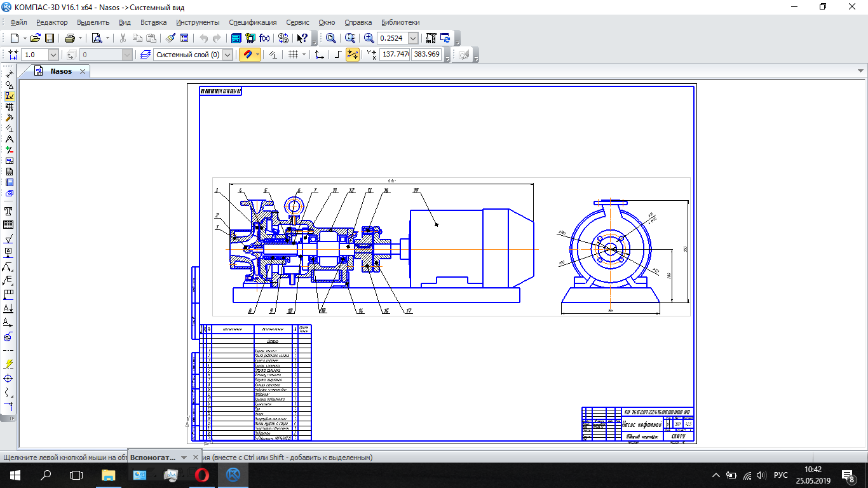Click the Surface roughness symbol tool
868x488 pixels.
click(9, 239)
